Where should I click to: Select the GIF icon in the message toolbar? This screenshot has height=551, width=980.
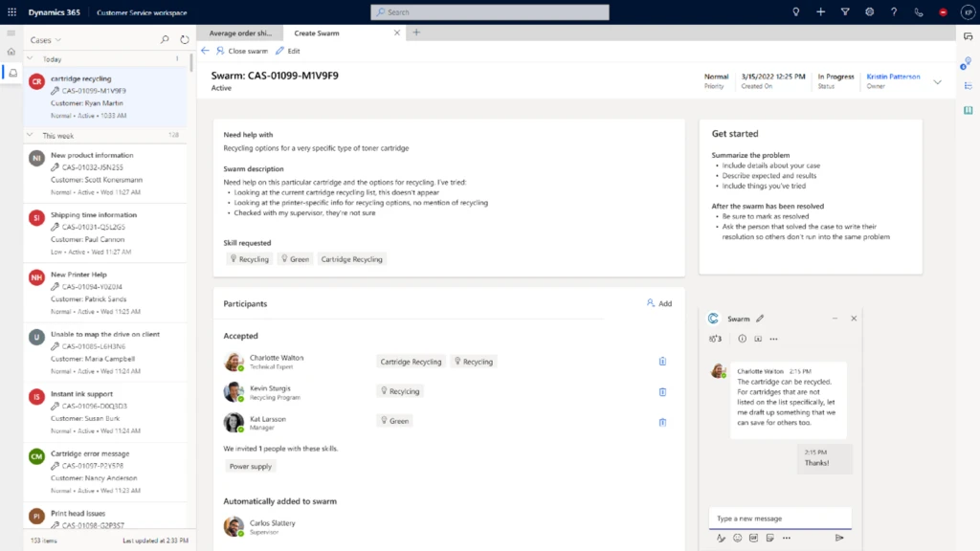click(755, 538)
